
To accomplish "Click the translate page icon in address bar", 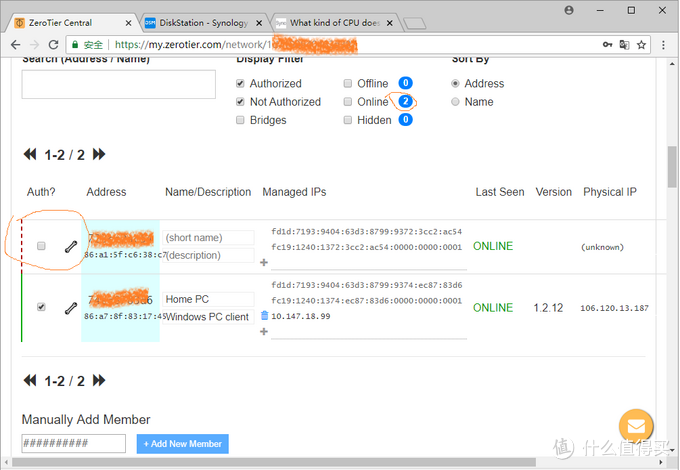I will coord(624,45).
